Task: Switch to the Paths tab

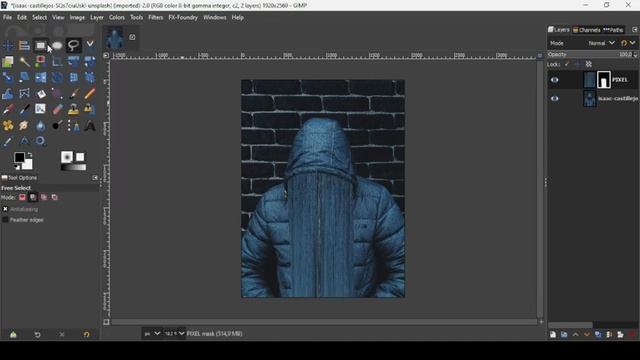Action: tap(613, 30)
